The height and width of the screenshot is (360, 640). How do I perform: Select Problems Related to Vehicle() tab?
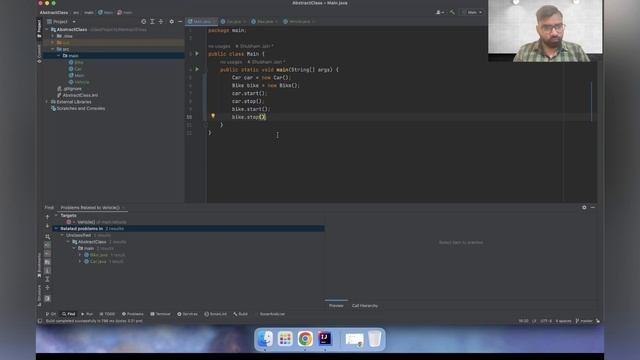tap(90, 207)
